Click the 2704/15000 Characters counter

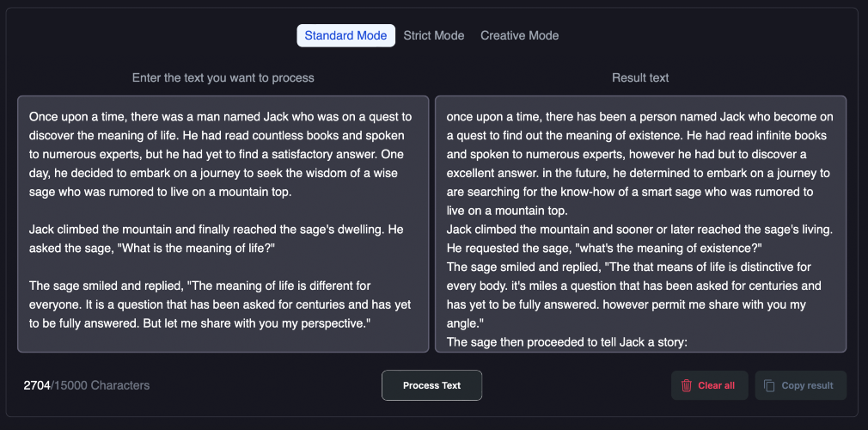(86, 384)
